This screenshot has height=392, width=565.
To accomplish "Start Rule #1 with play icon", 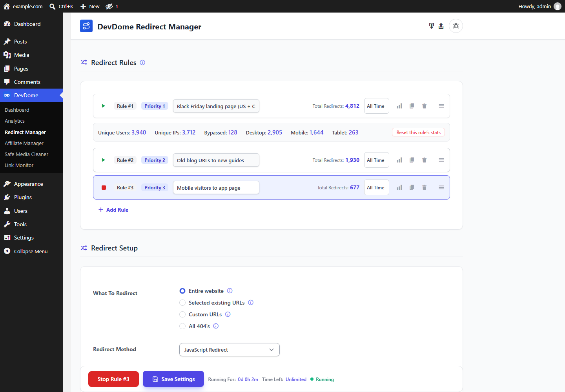I will pos(104,106).
